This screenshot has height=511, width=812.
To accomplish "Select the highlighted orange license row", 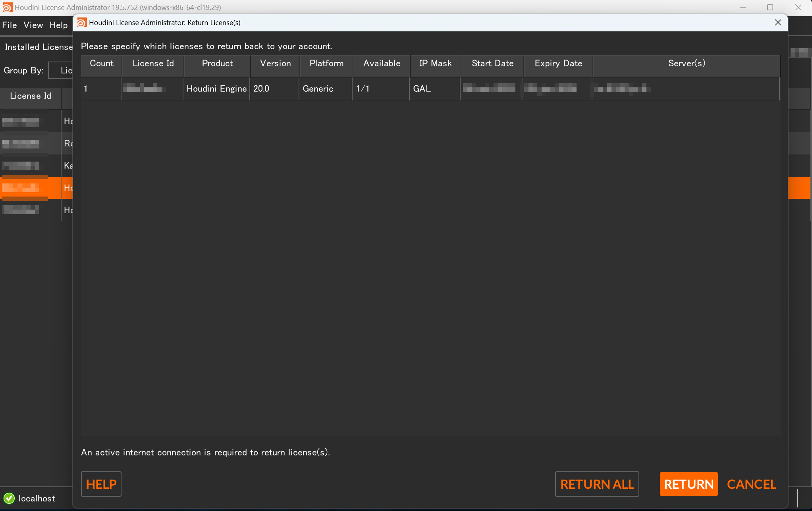I will (37, 188).
